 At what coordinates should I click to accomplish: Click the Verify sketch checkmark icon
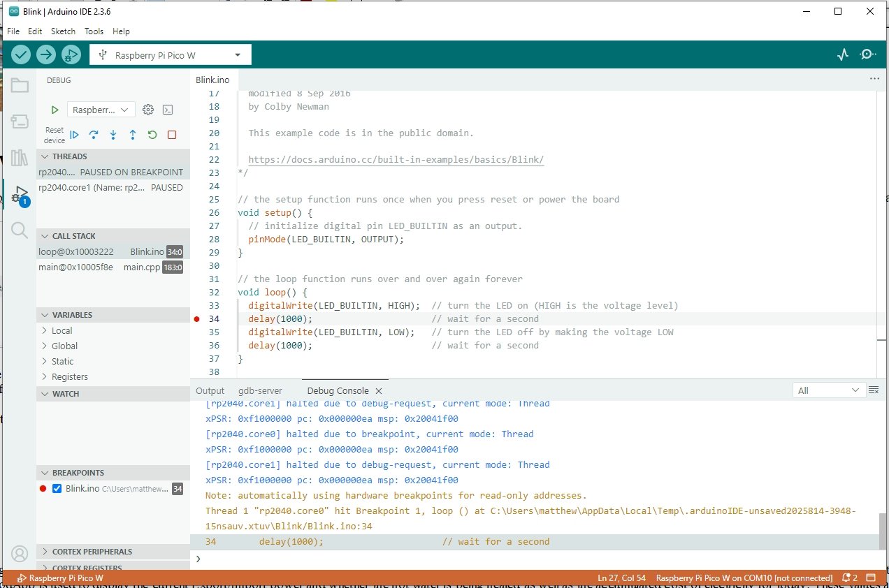click(21, 54)
